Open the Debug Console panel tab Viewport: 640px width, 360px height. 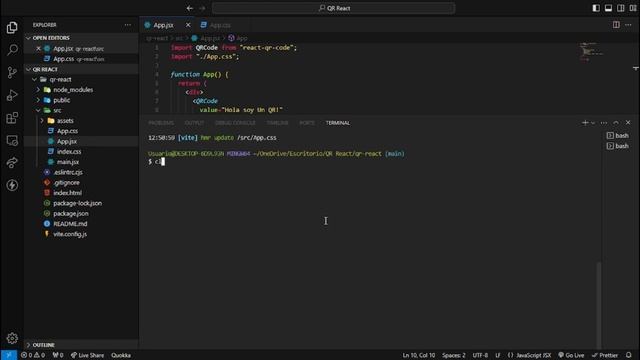[x=235, y=123]
